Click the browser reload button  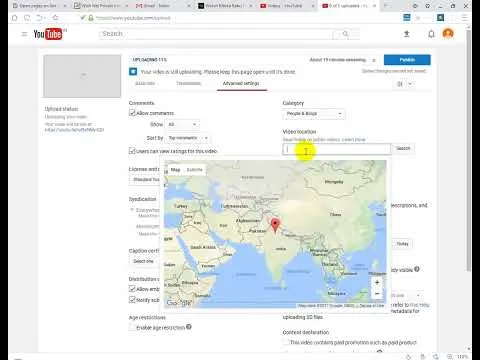(27, 18)
